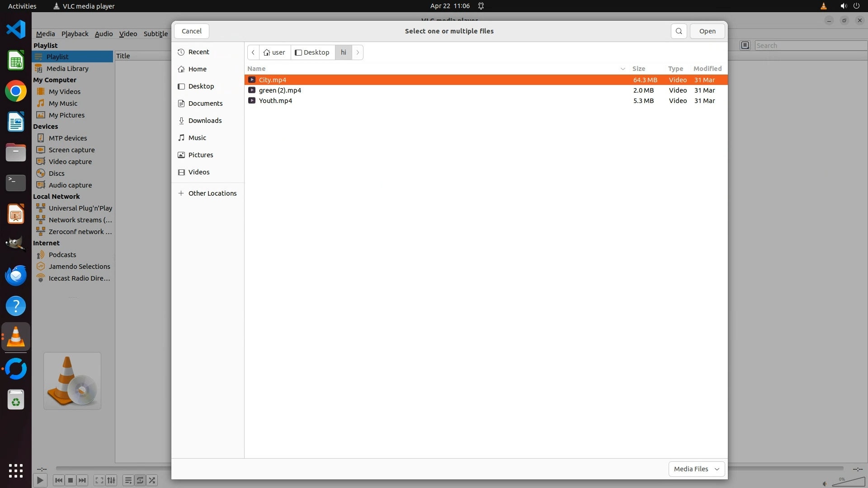Open the Media Files filter dropdown

[x=696, y=469]
